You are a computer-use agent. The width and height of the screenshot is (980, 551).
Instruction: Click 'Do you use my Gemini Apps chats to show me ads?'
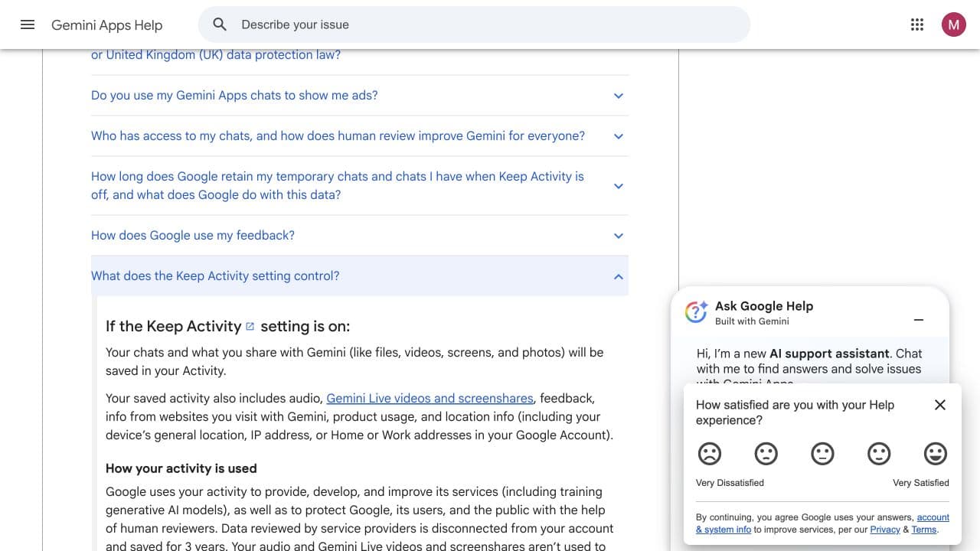point(234,96)
